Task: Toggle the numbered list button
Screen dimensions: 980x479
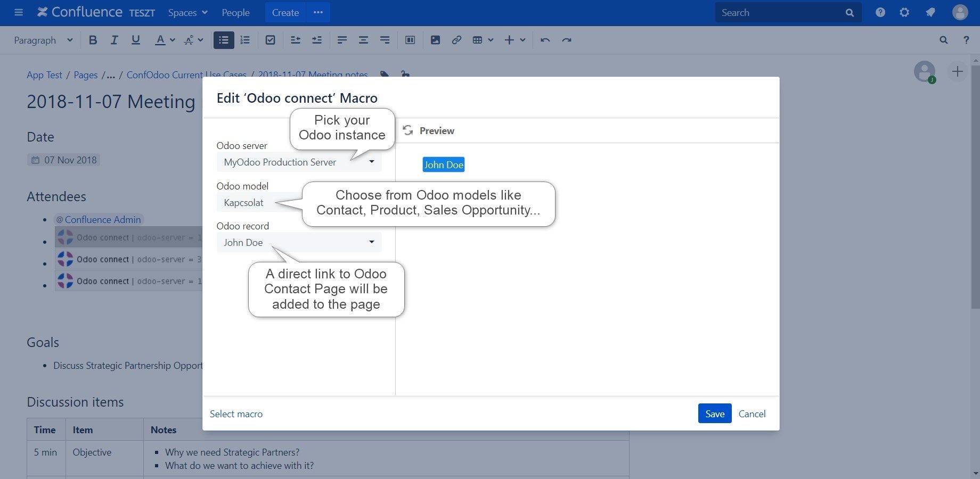Action: 245,40
